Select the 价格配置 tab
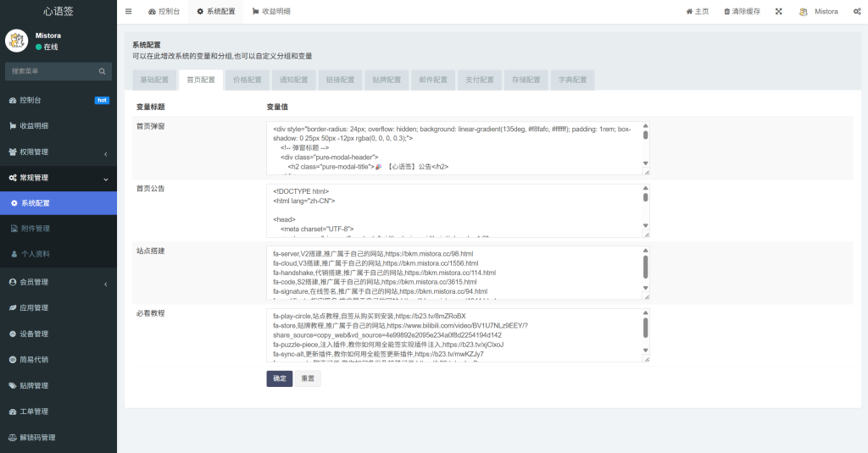This screenshot has height=453, width=868. tap(248, 80)
